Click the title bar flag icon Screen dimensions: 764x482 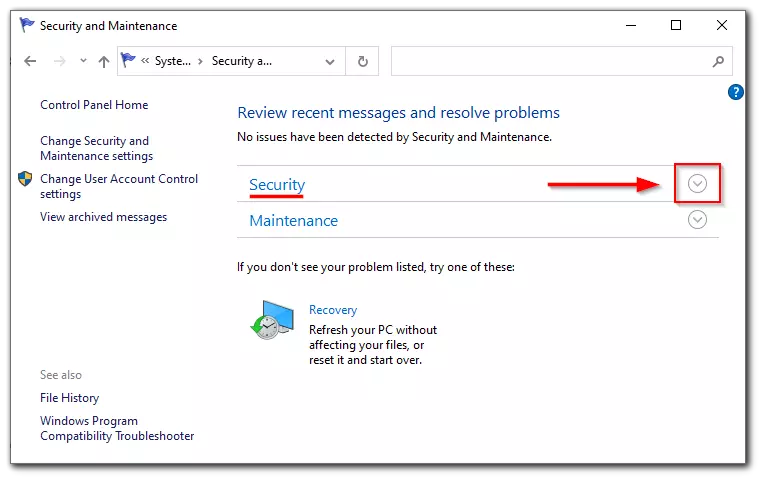pyautogui.click(x=27, y=24)
